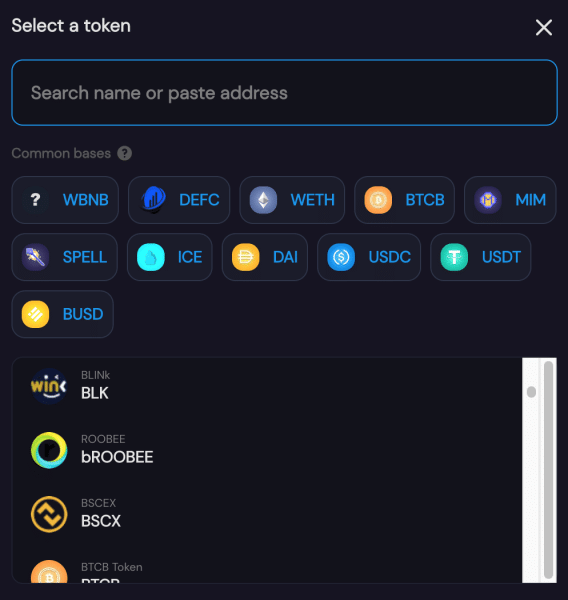The image size is (568, 600).
Task: Click the orange BTCB coin icon
Action: pyautogui.click(x=378, y=200)
